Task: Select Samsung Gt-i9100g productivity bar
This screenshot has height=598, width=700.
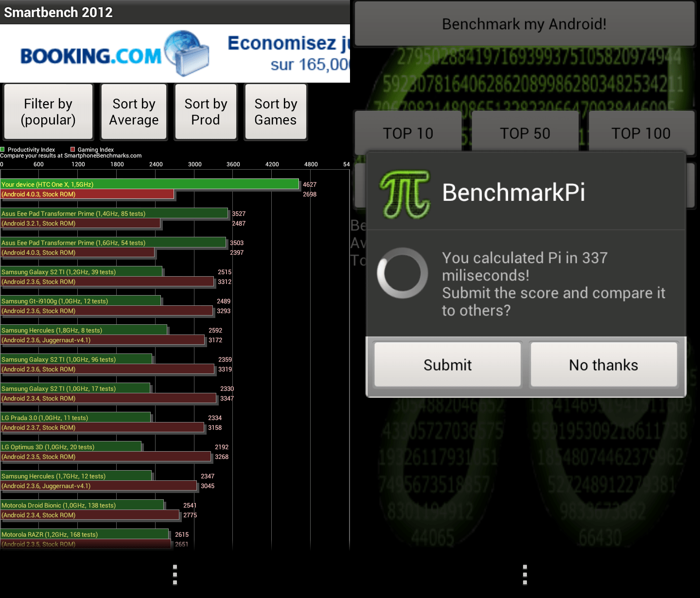Action: click(x=81, y=300)
